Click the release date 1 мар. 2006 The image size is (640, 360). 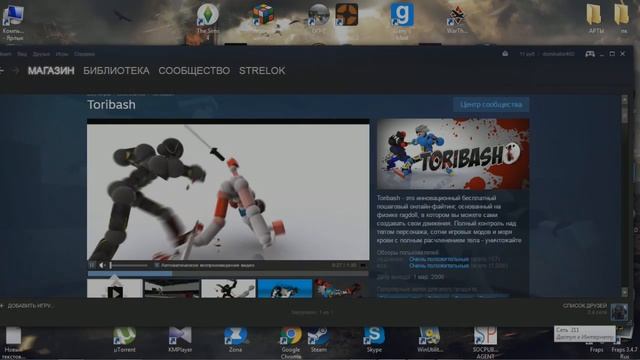(x=429, y=277)
